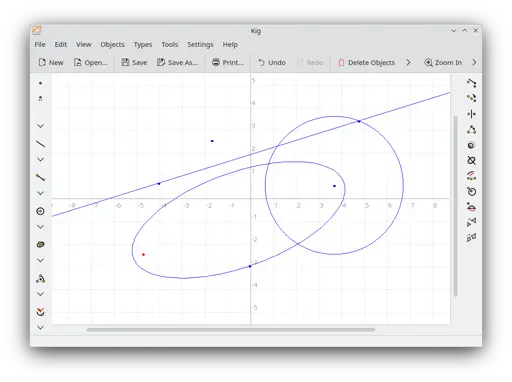Click the Save As toolbar button
This screenshot has width=512, height=382.
[177, 62]
